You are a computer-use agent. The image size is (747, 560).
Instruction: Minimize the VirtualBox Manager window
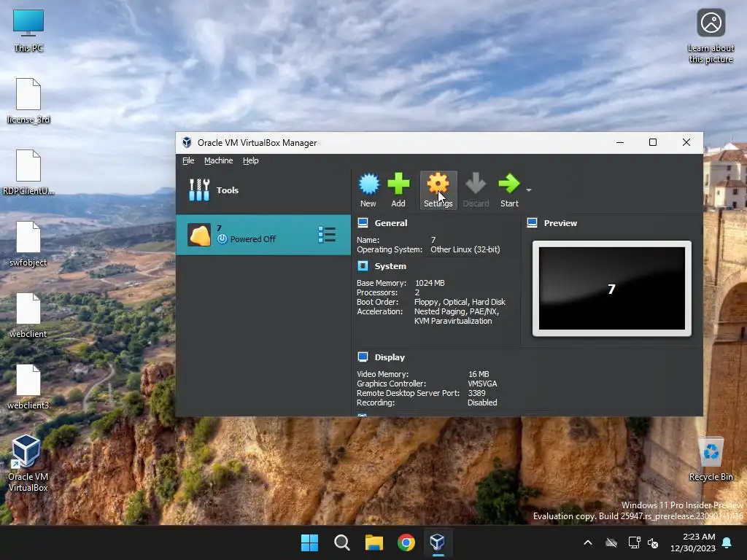pyautogui.click(x=620, y=142)
